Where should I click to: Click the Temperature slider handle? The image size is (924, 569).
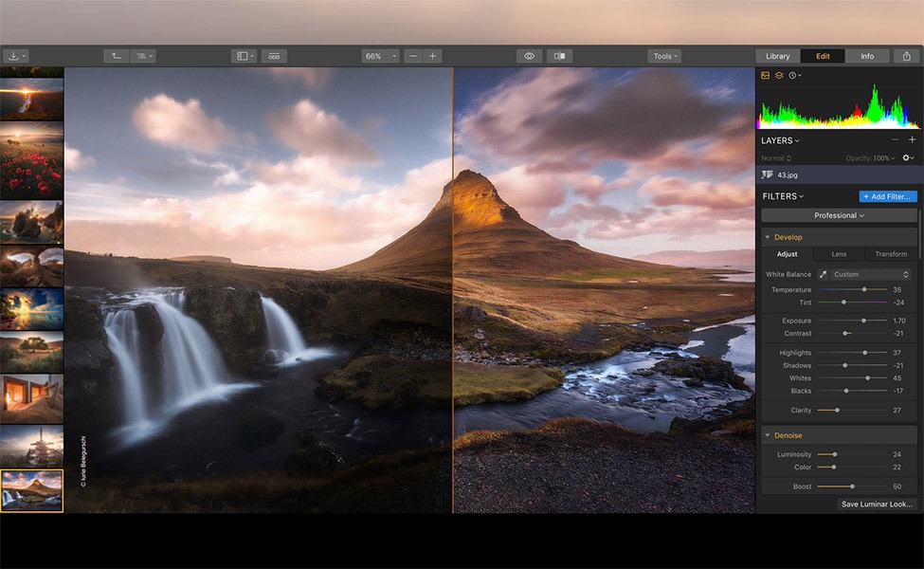[x=864, y=289]
